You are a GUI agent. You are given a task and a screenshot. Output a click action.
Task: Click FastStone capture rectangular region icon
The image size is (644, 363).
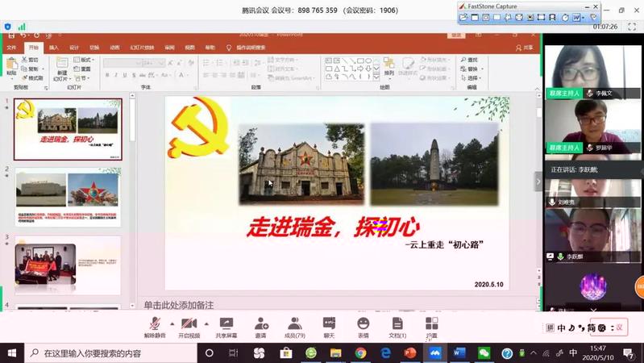[497, 17]
